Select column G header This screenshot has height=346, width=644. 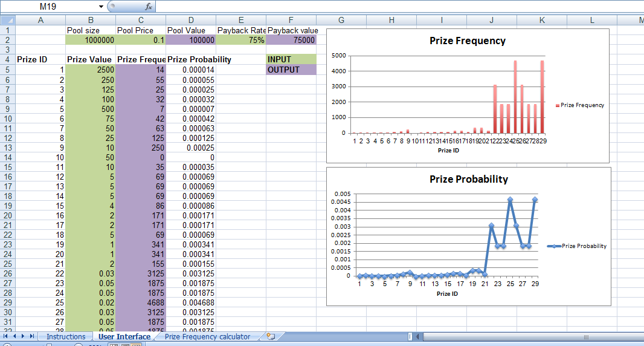(x=341, y=20)
